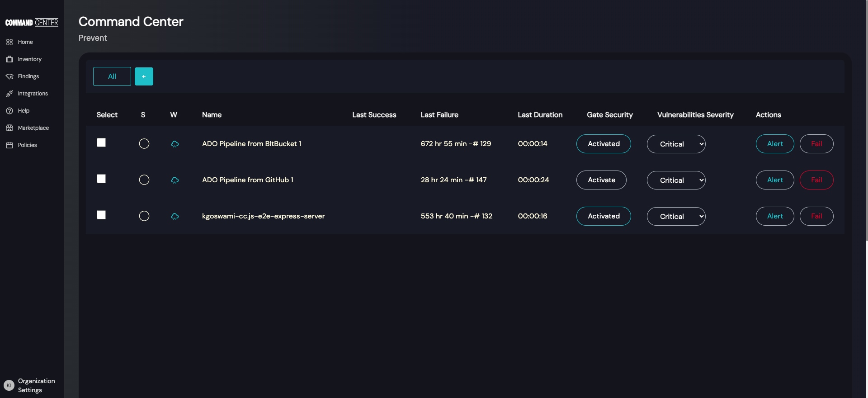Click the Findings eye icon

pyautogui.click(x=9, y=76)
